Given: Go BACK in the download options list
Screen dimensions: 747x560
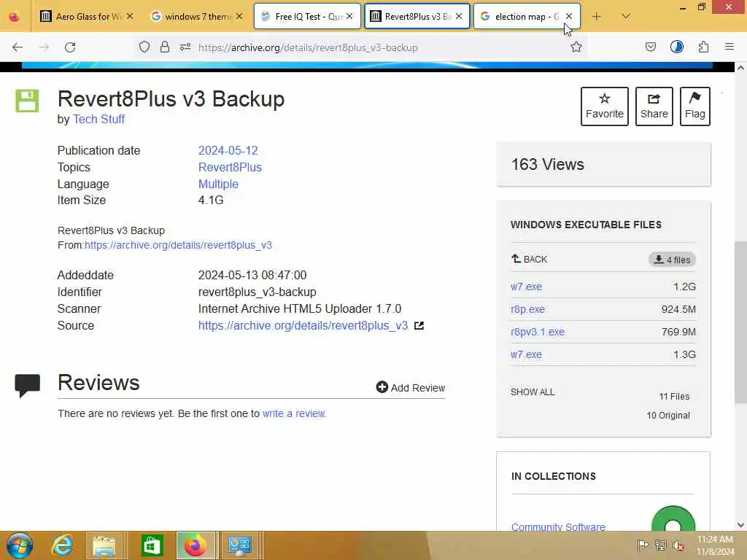Looking at the screenshot, I should point(530,259).
